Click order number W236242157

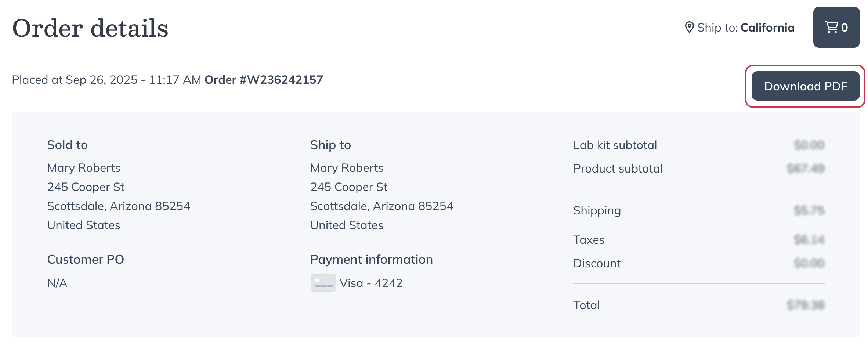[x=264, y=80]
